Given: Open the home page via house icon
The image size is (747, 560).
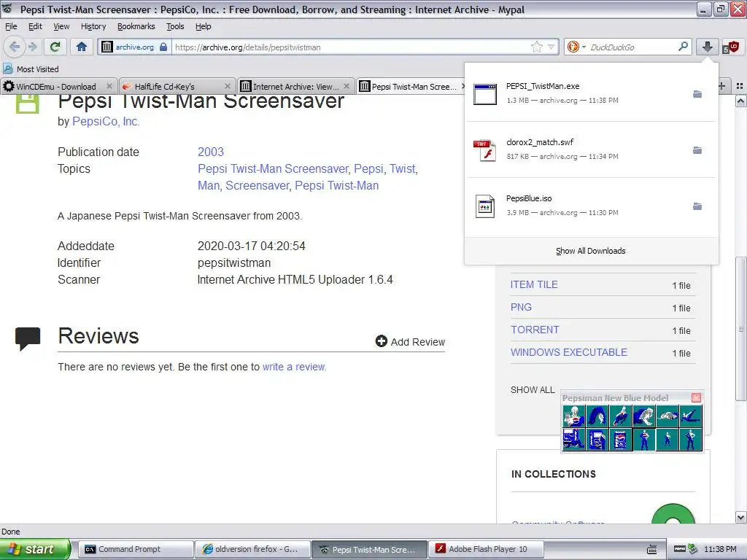Looking at the screenshot, I should pyautogui.click(x=82, y=47).
